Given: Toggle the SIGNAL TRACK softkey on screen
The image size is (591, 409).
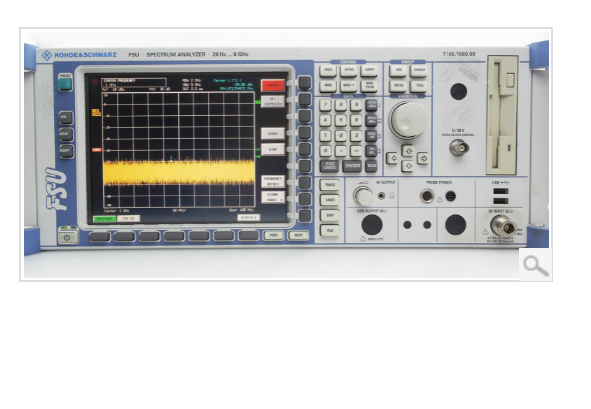Looking at the screenshot, I should coord(273,197).
